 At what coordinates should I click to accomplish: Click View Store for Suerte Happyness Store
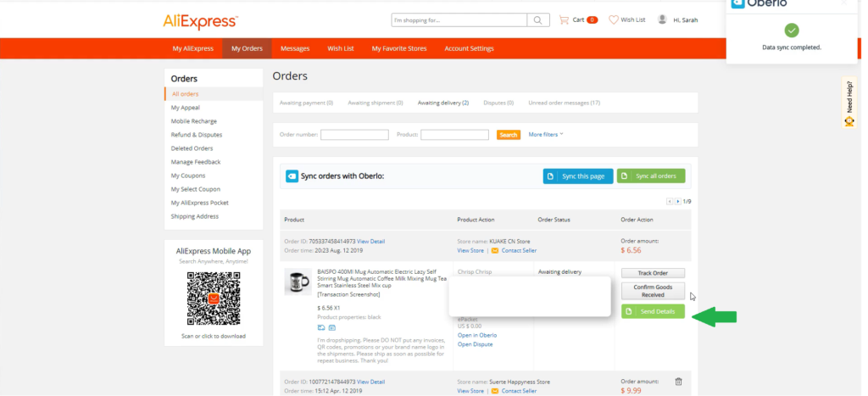(x=470, y=391)
